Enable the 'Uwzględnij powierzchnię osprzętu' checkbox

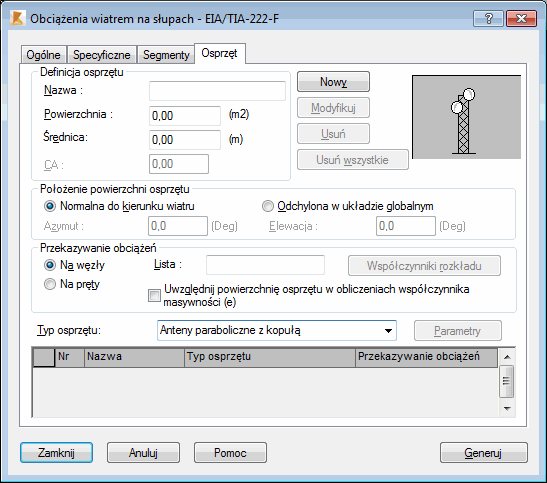tap(154, 296)
